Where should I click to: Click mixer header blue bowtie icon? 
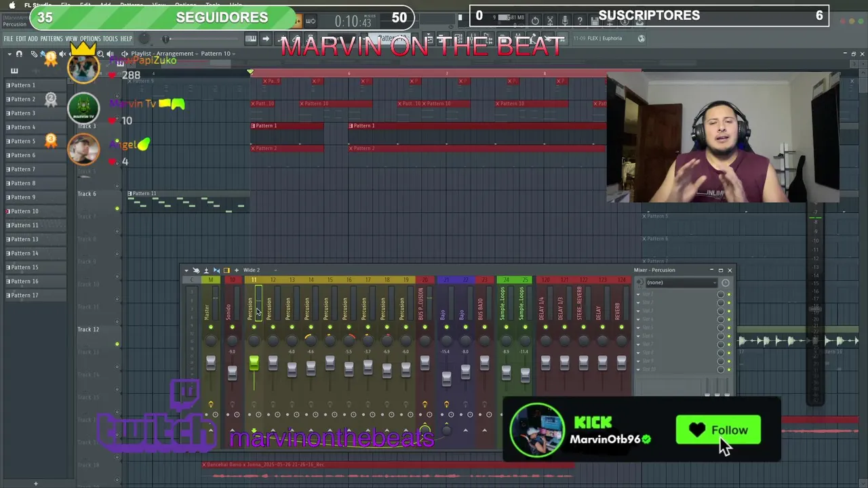pyautogui.click(x=216, y=270)
